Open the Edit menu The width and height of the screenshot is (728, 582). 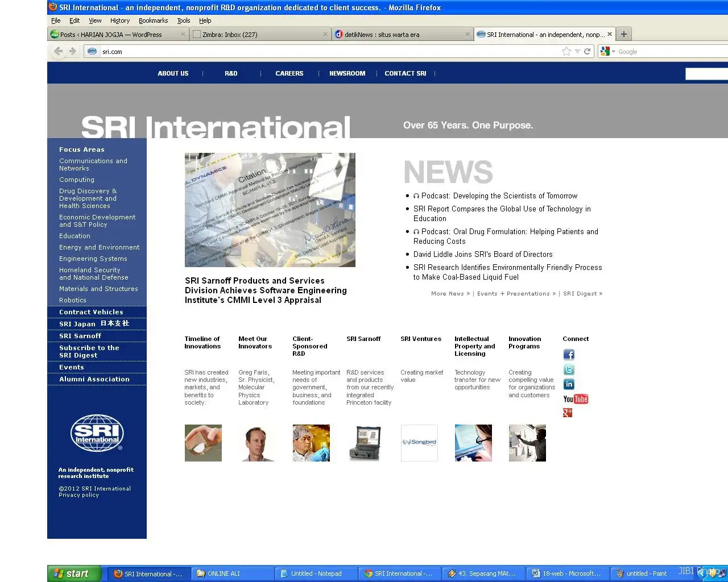(75, 20)
